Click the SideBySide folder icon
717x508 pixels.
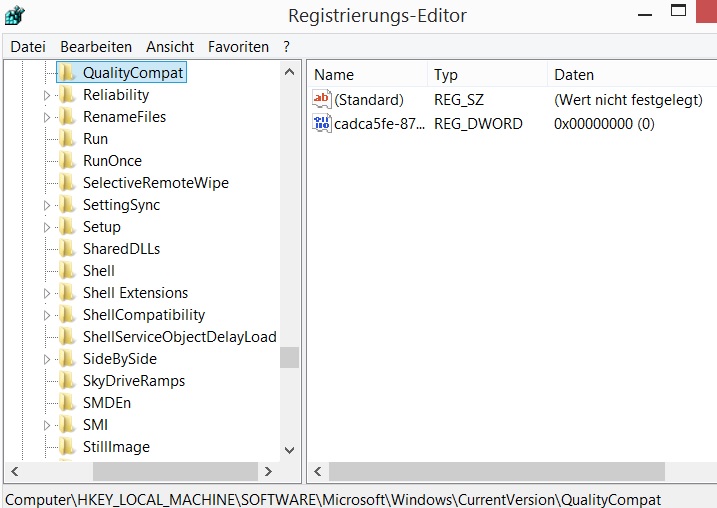tap(68, 358)
